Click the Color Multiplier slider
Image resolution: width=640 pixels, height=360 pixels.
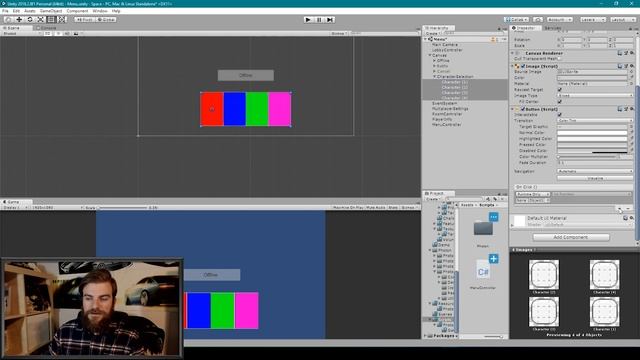point(587,157)
